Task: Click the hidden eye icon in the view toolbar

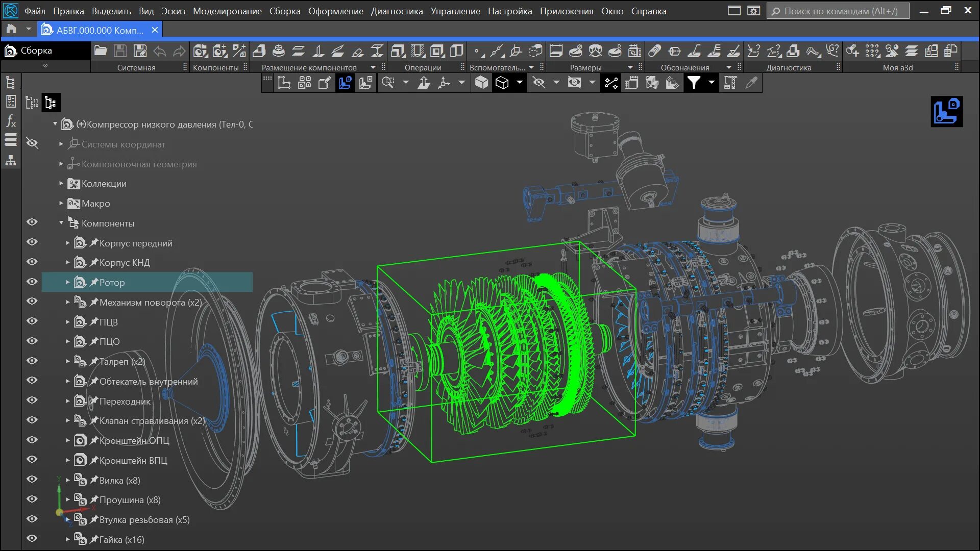Action: [x=538, y=83]
